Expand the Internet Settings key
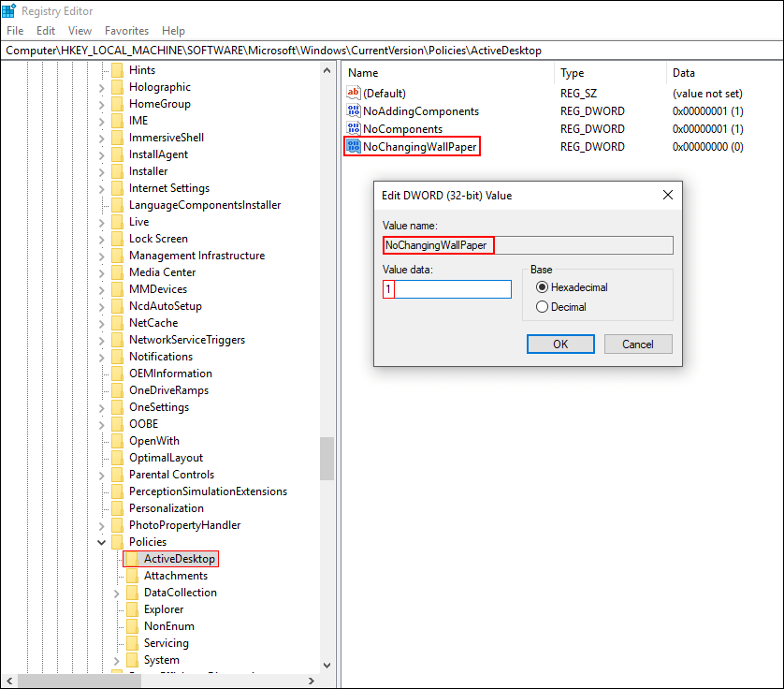This screenshot has width=784, height=689. tap(101, 189)
